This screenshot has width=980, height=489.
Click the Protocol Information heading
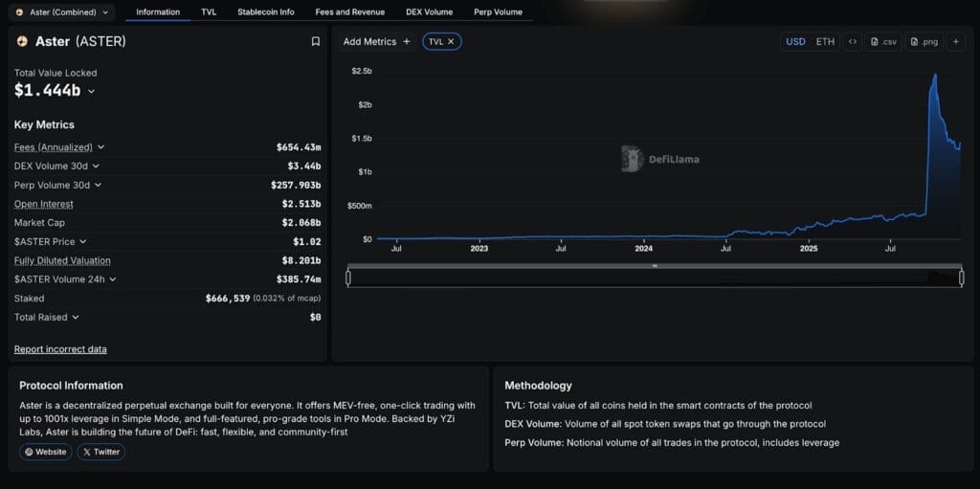71,386
